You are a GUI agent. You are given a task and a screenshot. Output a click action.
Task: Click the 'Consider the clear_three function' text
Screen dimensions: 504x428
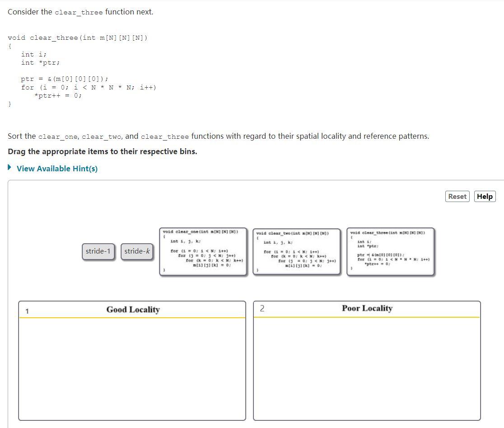point(80,12)
